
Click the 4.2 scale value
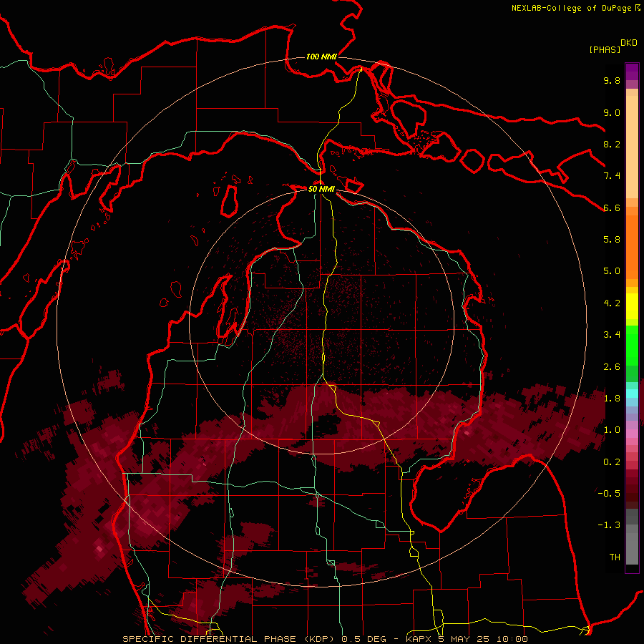click(x=612, y=303)
